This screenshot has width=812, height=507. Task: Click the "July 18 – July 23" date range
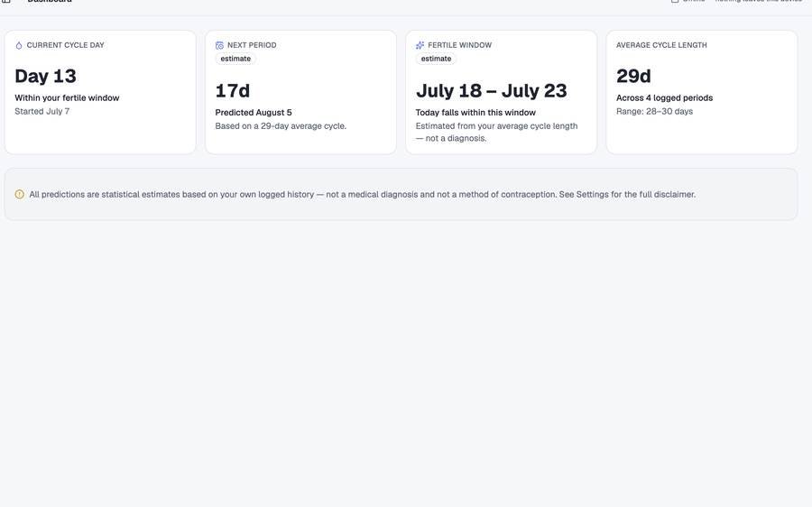click(x=492, y=90)
